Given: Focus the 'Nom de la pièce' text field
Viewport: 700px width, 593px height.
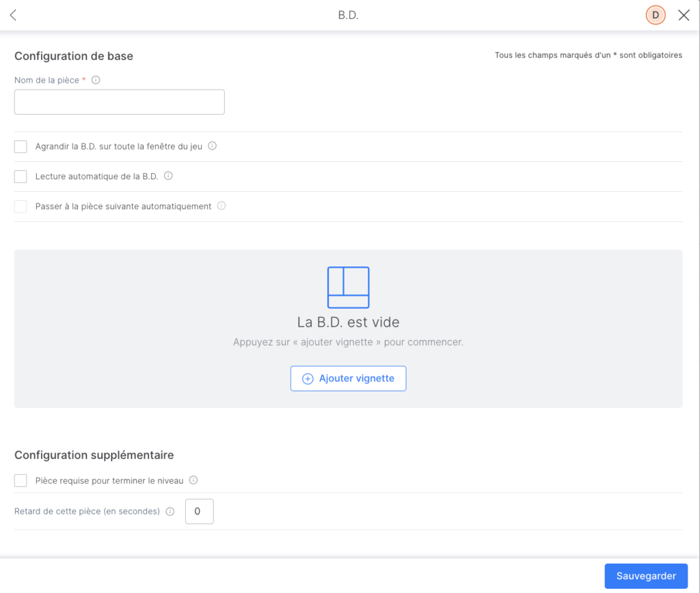Looking at the screenshot, I should click(120, 102).
